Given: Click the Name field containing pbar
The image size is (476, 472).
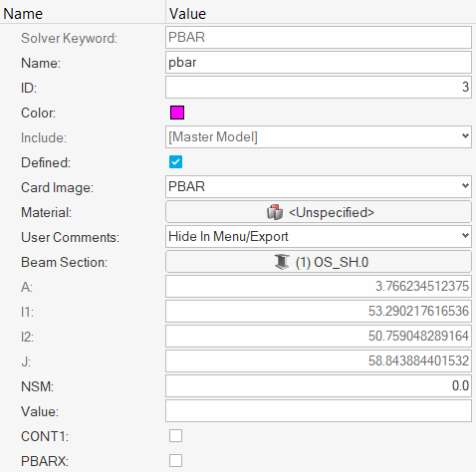Looking at the screenshot, I should (319, 62).
